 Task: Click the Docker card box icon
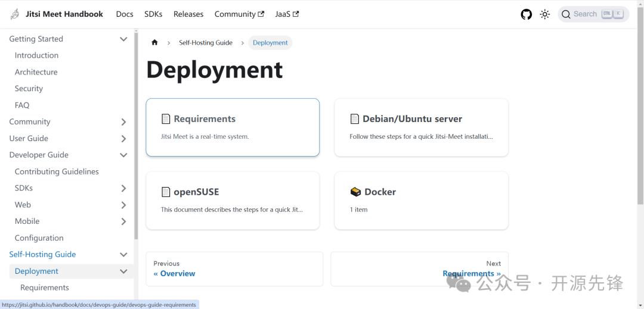point(355,192)
